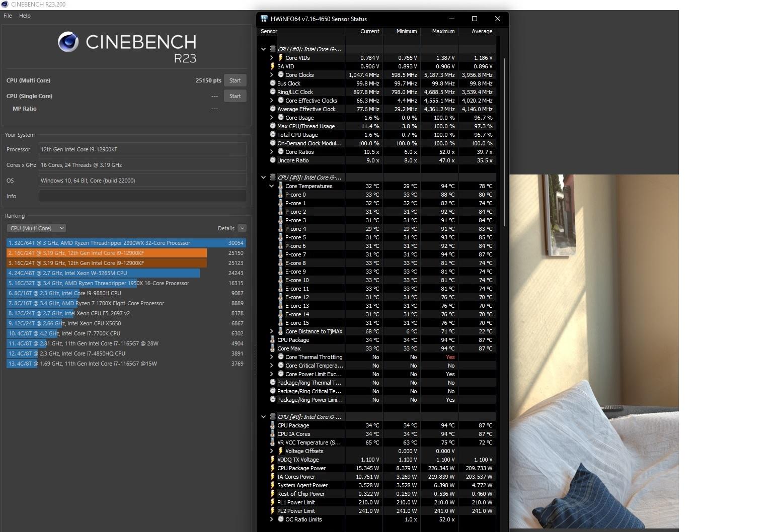This screenshot has height=532, width=773.
Task: Select the Core i7-7700K ranking entry
Action: click(126, 333)
